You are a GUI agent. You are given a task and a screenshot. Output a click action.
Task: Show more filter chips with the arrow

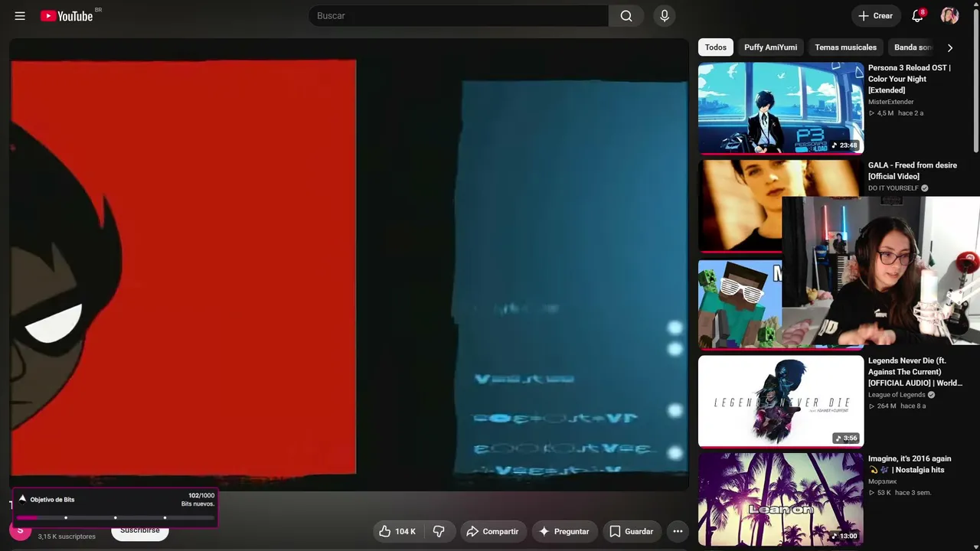tap(950, 47)
